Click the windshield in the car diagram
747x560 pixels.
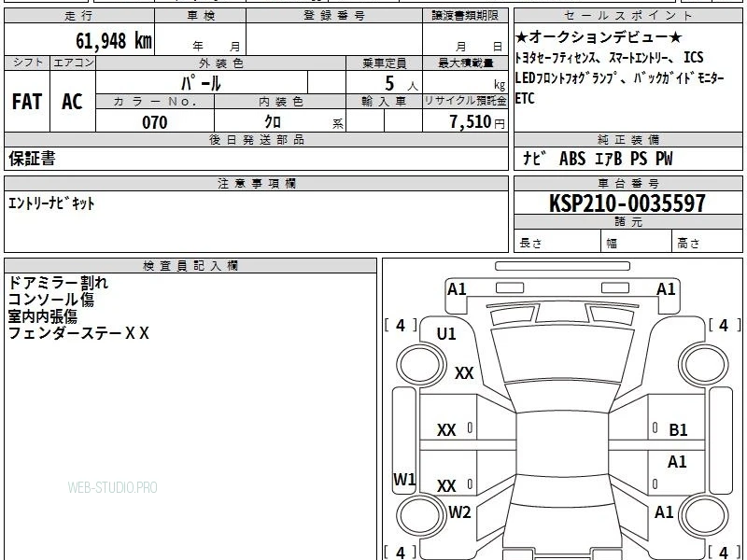[x=563, y=354]
